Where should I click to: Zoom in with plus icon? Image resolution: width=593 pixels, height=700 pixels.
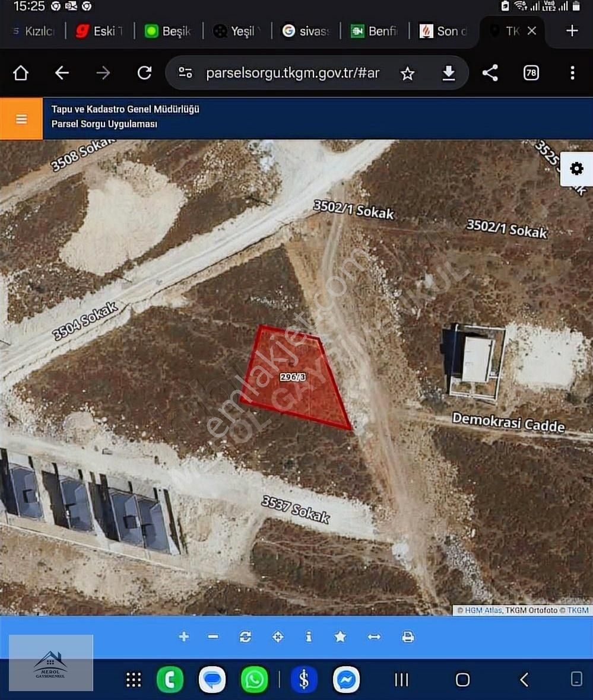coord(184,637)
